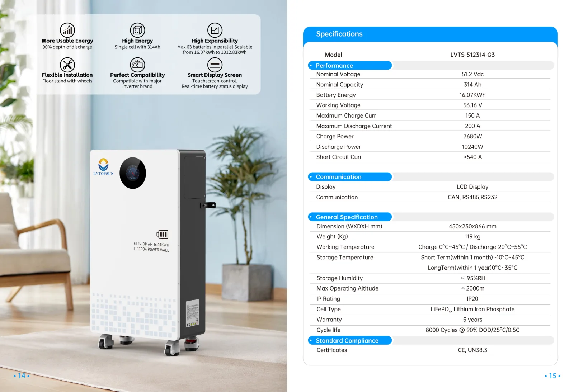This screenshot has width=574, height=392.
Task: Click the More Usable Energy bar-chart icon
Action: [67, 30]
